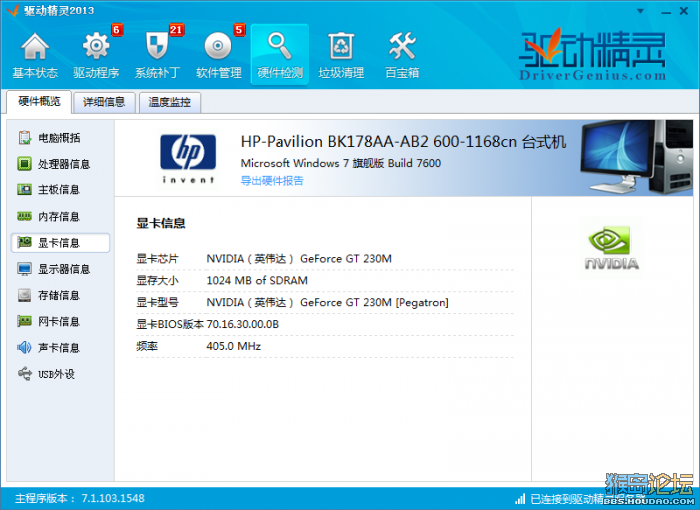Select 网卡信息 in the sidebar
The height and width of the screenshot is (510, 700).
[60, 322]
